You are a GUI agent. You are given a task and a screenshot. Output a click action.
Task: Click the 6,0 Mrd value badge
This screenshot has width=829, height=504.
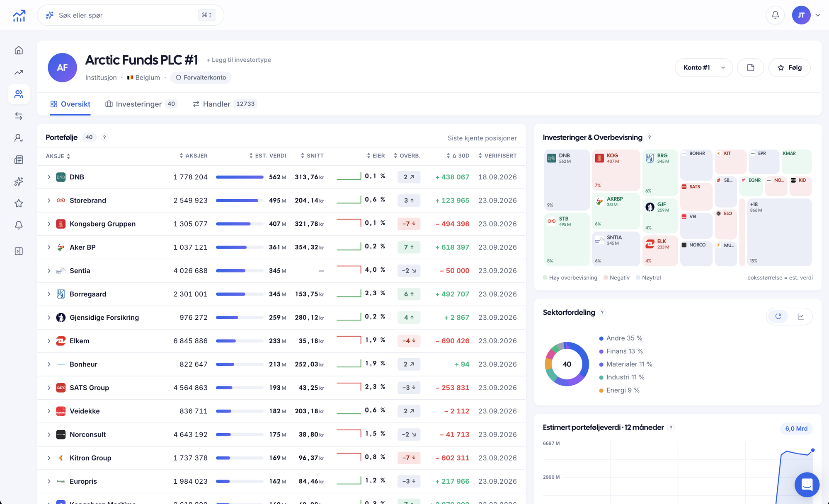[796, 428]
